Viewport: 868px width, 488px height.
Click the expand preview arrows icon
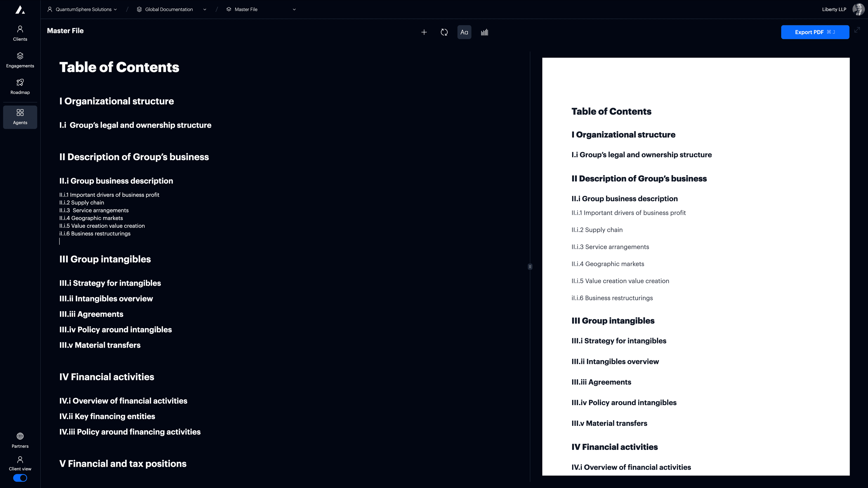(x=857, y=30)
